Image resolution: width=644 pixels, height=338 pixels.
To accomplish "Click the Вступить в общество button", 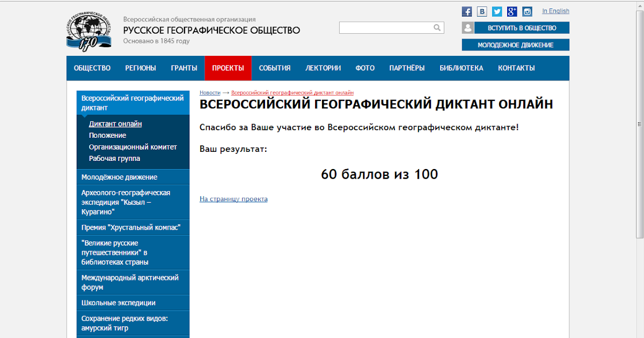I will pos(522,28).
